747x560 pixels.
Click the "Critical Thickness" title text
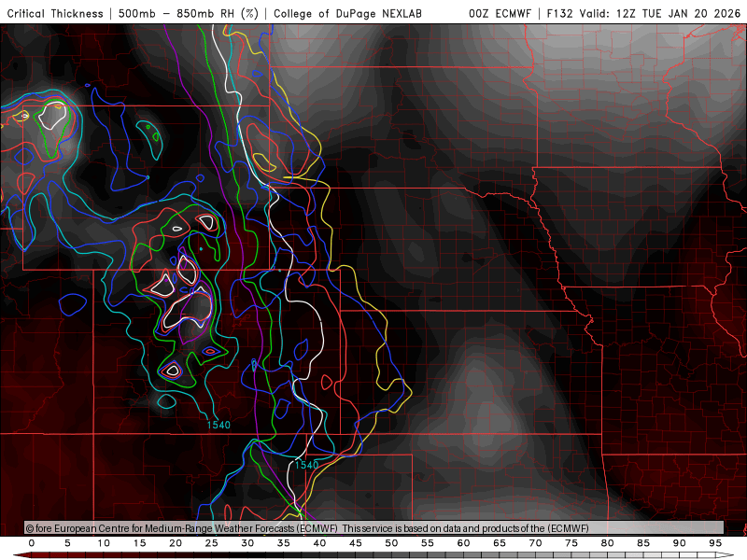(x=55, y=13)
